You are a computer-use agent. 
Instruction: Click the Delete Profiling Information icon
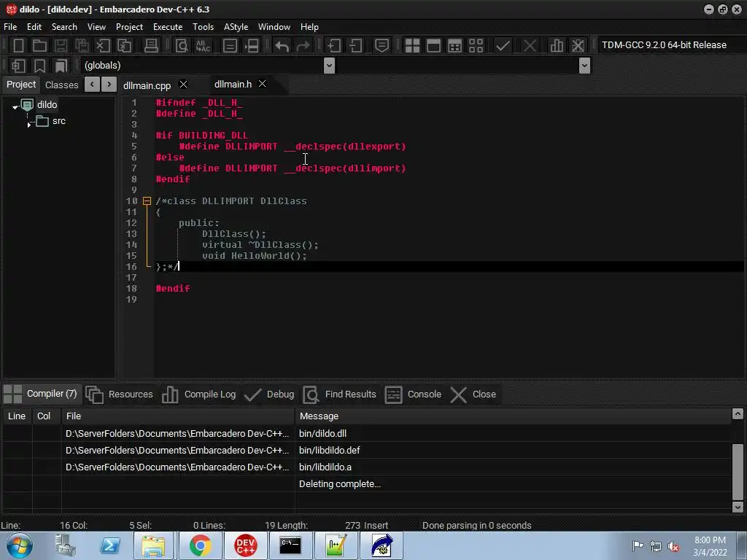pyautogui.click(x=578, y=46)
